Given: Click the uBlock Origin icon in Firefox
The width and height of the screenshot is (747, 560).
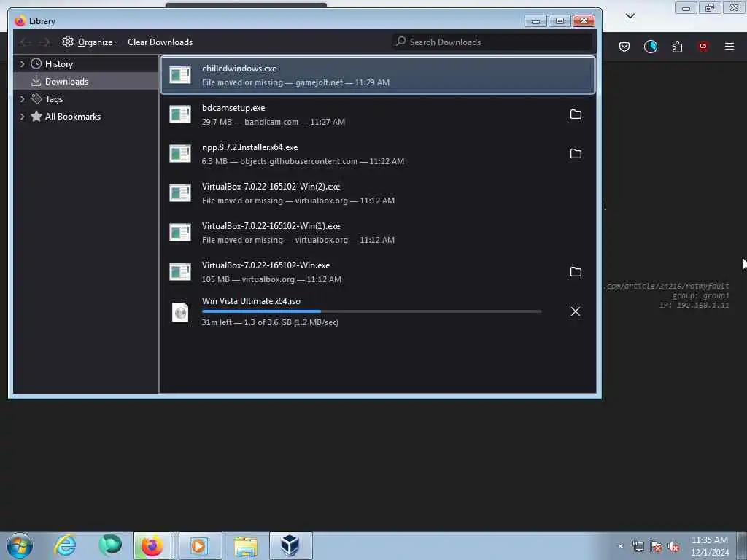Looking at the screenshot, I should coord(703,47).
